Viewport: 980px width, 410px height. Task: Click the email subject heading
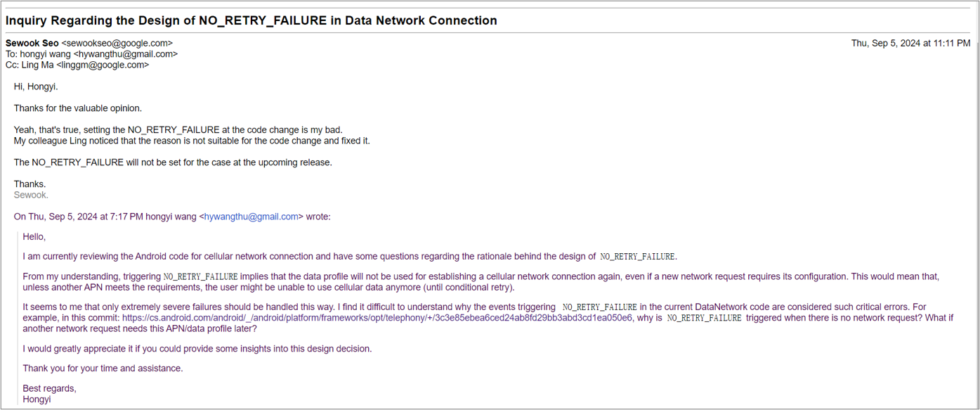(251, 20)
